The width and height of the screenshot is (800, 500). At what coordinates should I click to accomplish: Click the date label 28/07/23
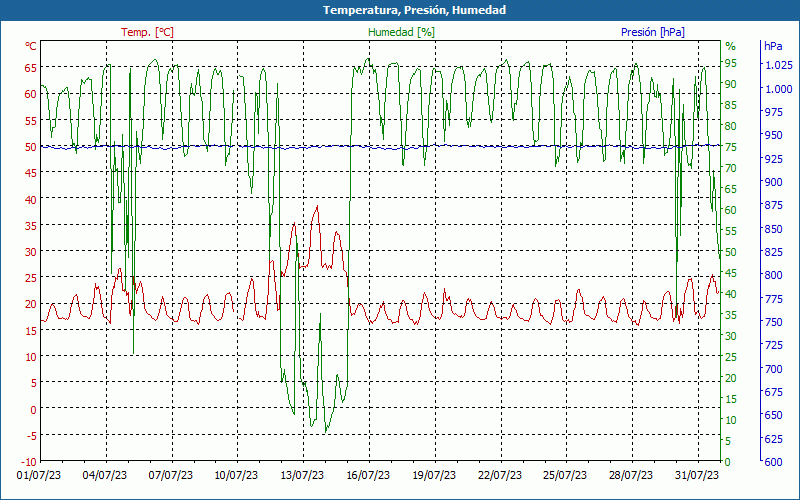[631, 476]
